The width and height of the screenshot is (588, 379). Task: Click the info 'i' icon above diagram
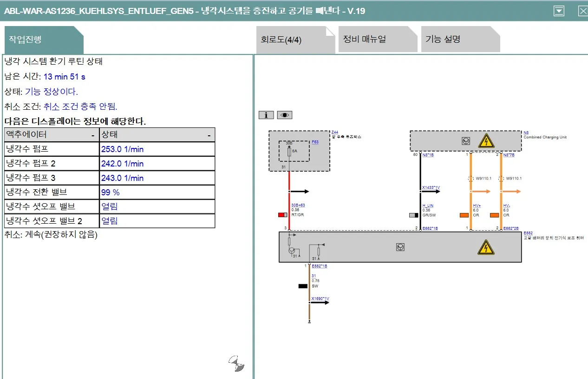point(266,115)
